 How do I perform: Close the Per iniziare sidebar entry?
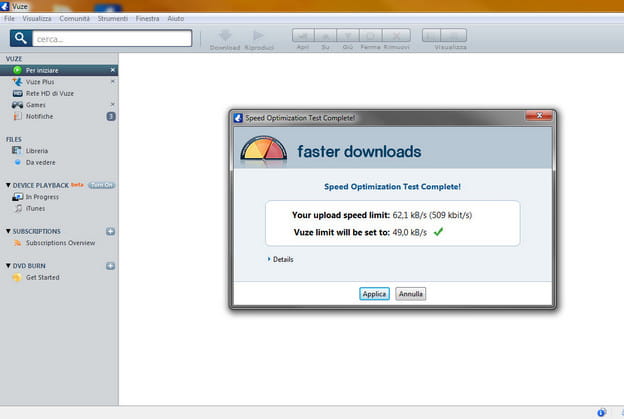point(112,70)
